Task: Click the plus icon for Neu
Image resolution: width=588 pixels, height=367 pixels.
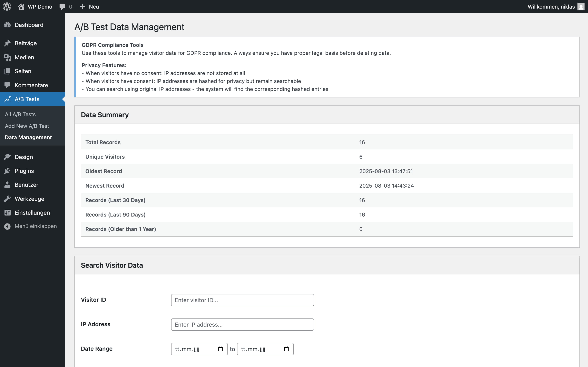Action: click(x=83, y=7)
